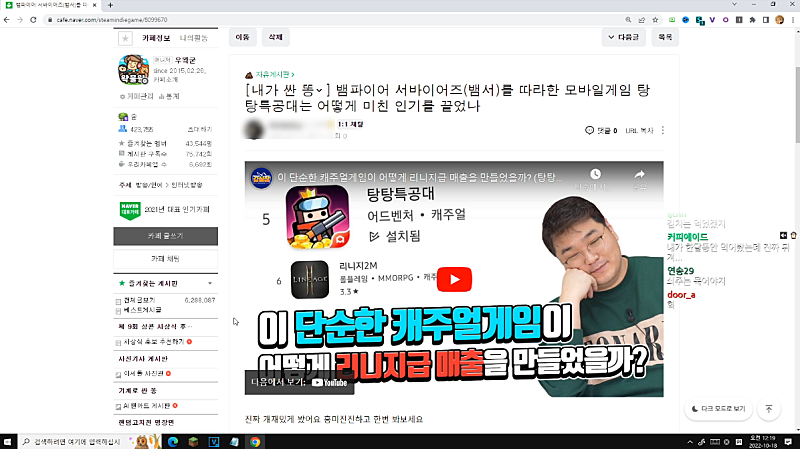Click the purple V extension icon
The width and height of the screenshot is (800, 449).
712,20
